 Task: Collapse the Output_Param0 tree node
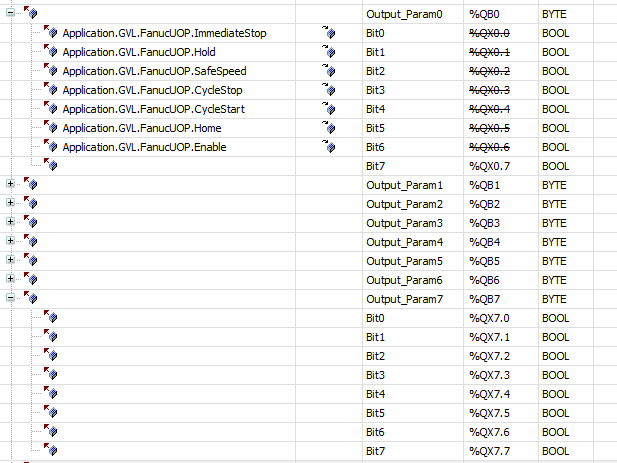point(11,14)
